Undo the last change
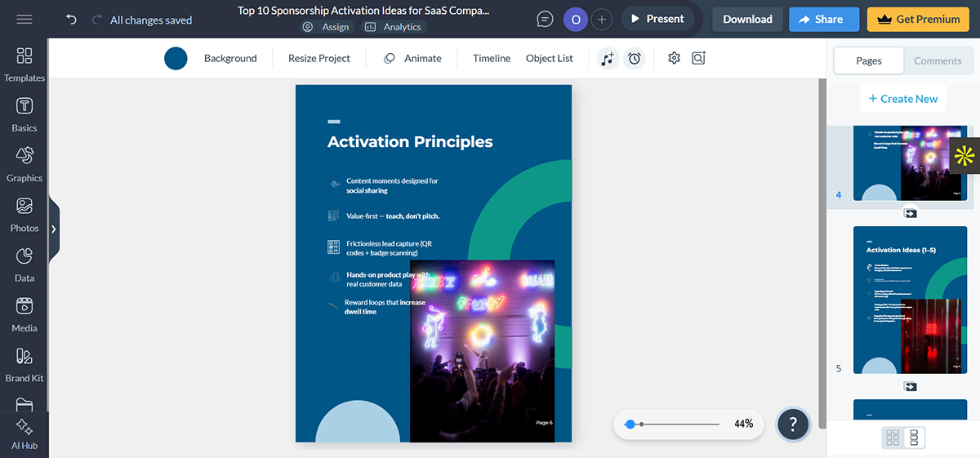The height and width of the screenshot is (458, 980). pos(72,19)
